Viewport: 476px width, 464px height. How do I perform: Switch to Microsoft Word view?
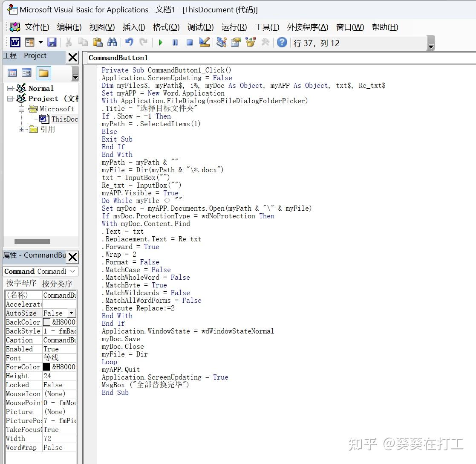coord(15,42)
